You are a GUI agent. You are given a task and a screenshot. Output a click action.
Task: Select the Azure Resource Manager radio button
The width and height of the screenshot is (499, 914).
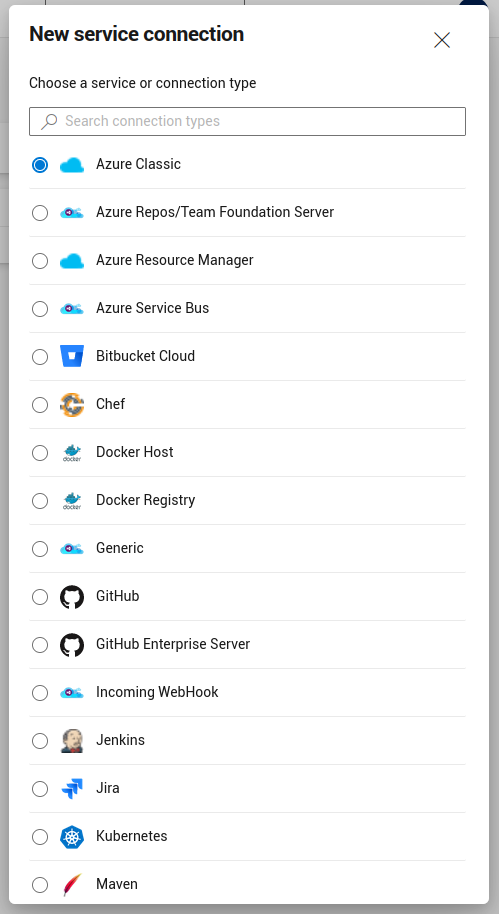point(40,261)
